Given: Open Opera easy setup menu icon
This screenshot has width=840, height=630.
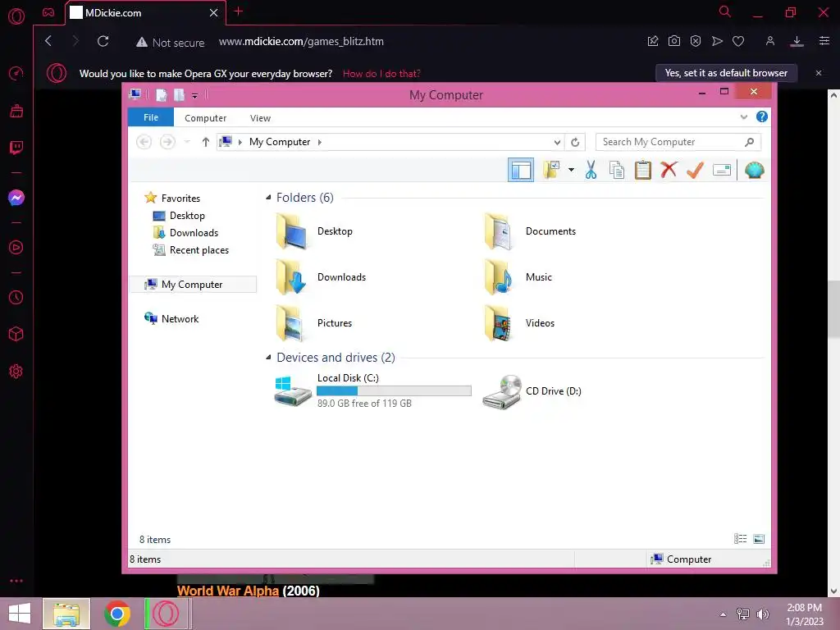Looking at the screenshot, I should click(x=824, y=41).
